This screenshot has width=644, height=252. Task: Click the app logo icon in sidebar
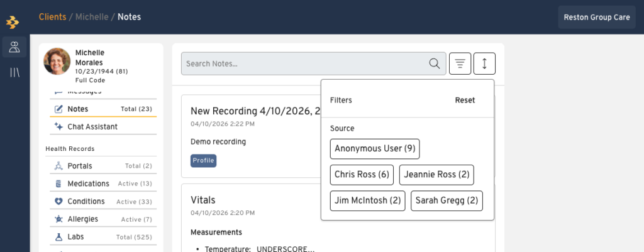(13, 22)
